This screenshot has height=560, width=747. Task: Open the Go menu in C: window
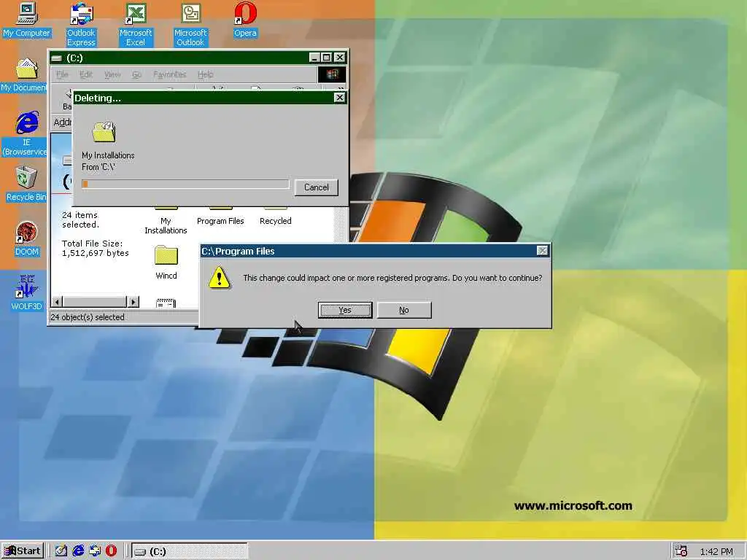click(136, 74)
